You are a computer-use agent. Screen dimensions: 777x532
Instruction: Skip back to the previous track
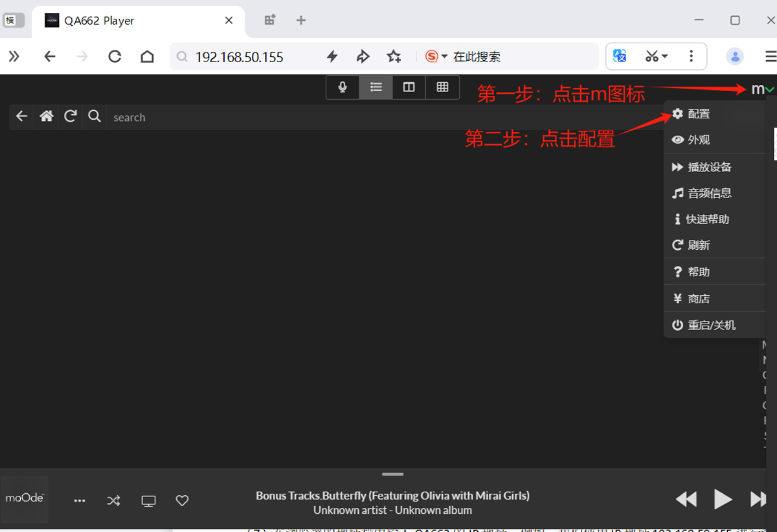tap(686, 499)
